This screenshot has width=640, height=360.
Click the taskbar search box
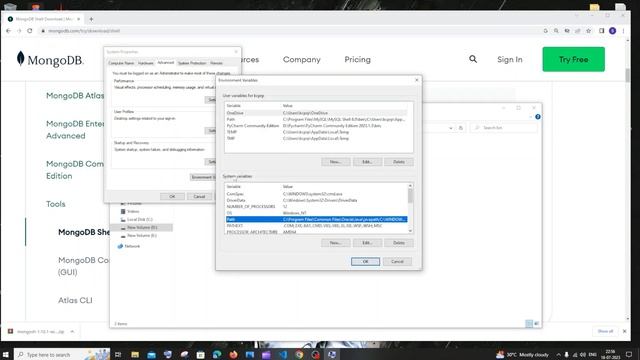click(x=62, y=355)
